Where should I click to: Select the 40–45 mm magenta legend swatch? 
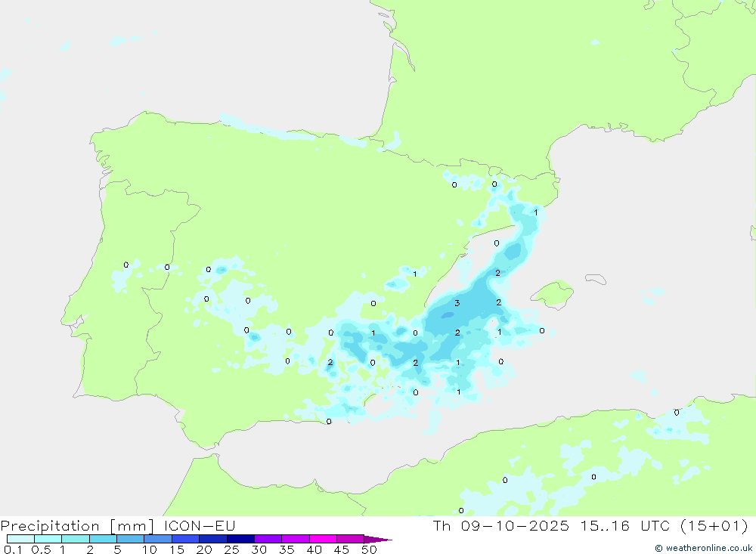[323, 539]
